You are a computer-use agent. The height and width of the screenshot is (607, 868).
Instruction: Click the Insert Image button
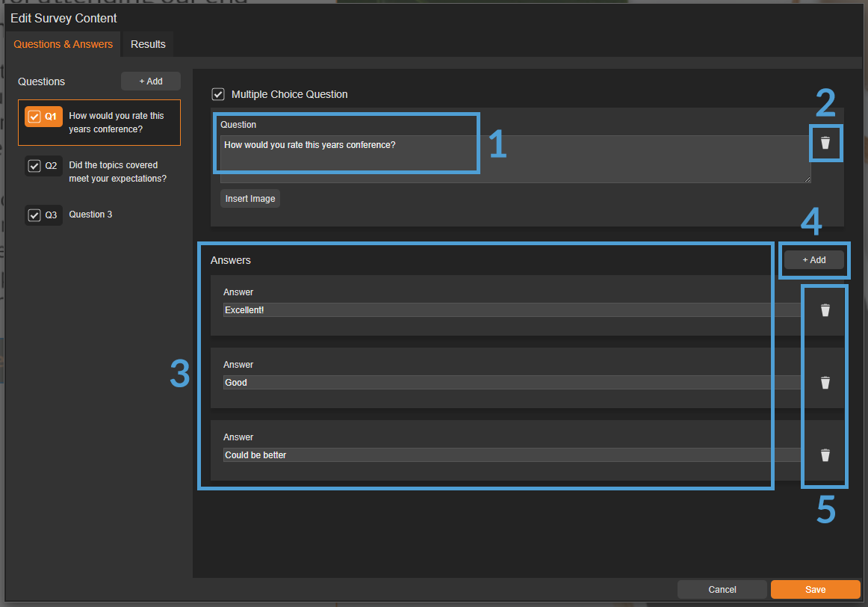click(250, 199)
